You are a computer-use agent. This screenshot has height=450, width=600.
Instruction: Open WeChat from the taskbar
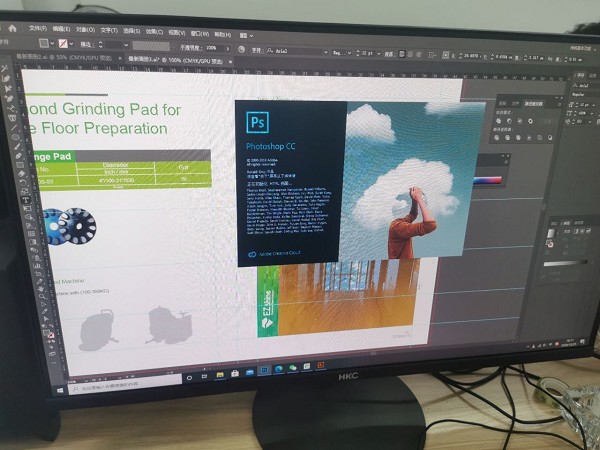(x=293, y=368)
